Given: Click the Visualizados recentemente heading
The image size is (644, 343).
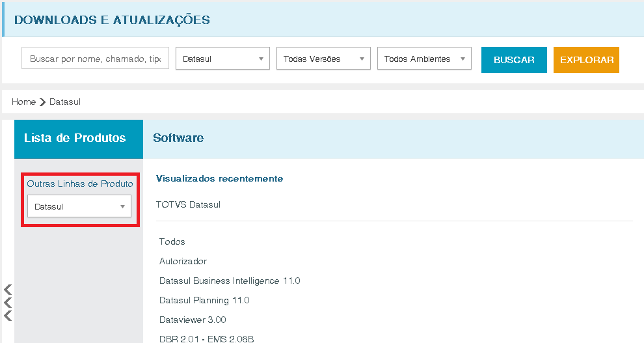Looking at the screenshot, I should 219,179.
